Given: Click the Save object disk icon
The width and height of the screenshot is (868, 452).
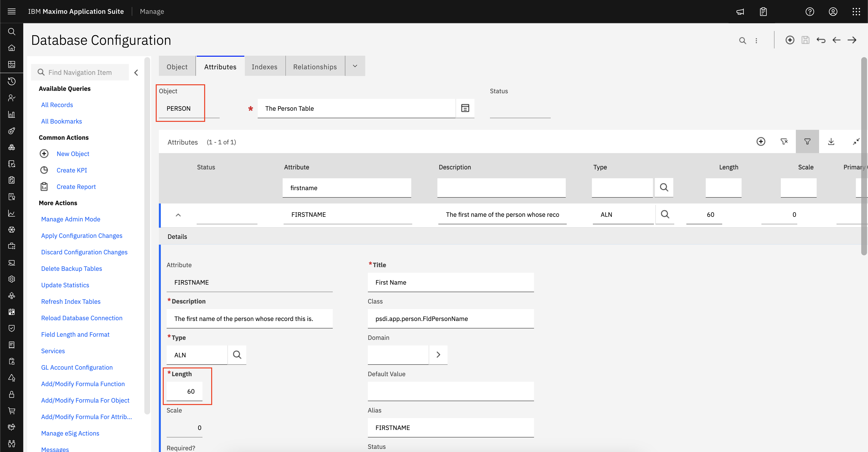Looking at the screenshot, I should pyautogui.click(x=805, y=40).
